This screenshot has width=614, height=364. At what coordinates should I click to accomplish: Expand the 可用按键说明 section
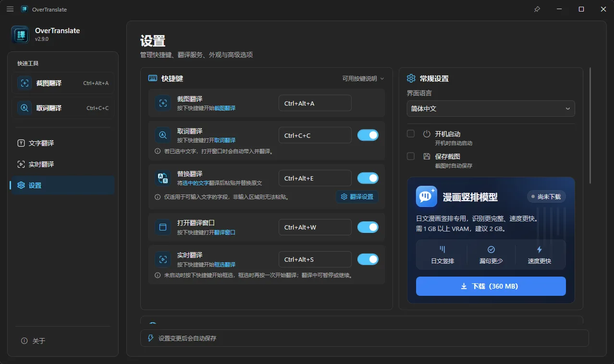click(363, 79)
